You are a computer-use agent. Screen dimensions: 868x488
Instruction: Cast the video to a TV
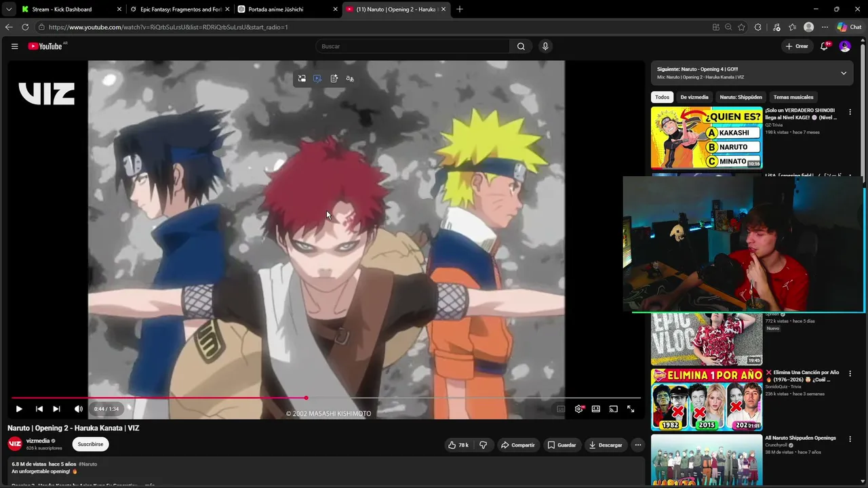614,409
